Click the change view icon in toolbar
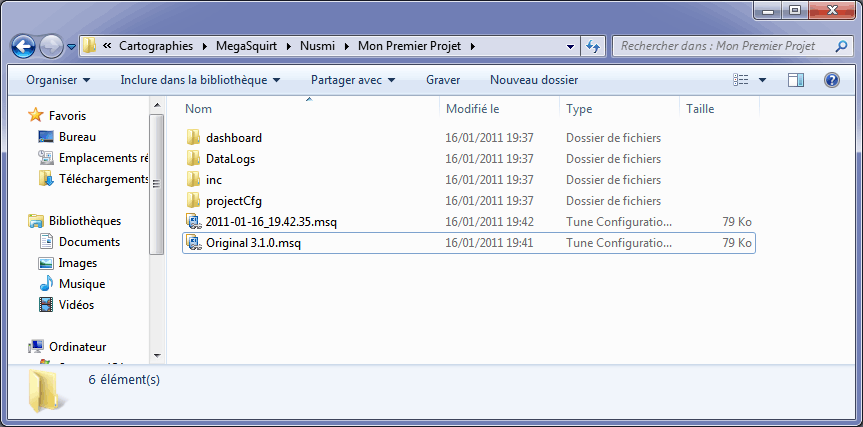 [x=741, y=80]
